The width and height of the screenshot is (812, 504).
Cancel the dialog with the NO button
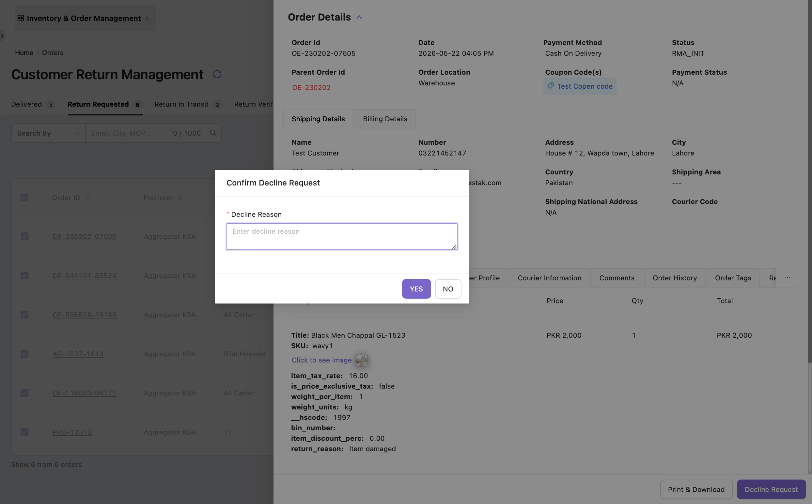tap(448, 289)
